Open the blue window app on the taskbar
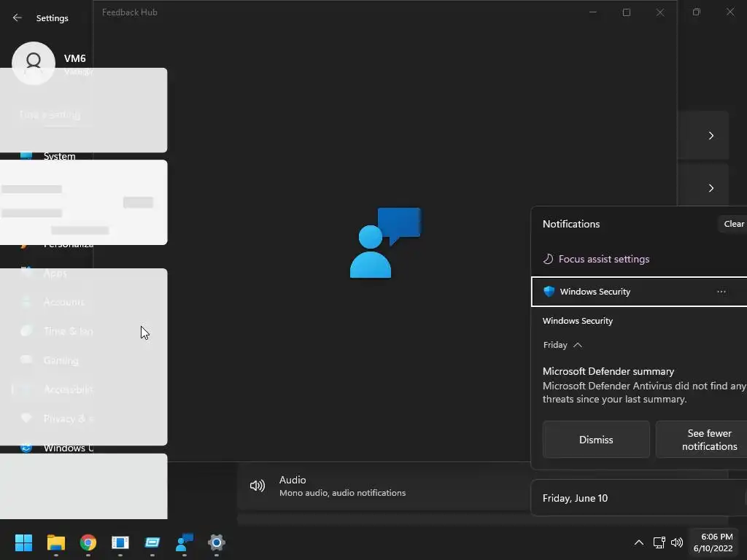The height and width of the screenshot is (560, 747). click(120, 542)
